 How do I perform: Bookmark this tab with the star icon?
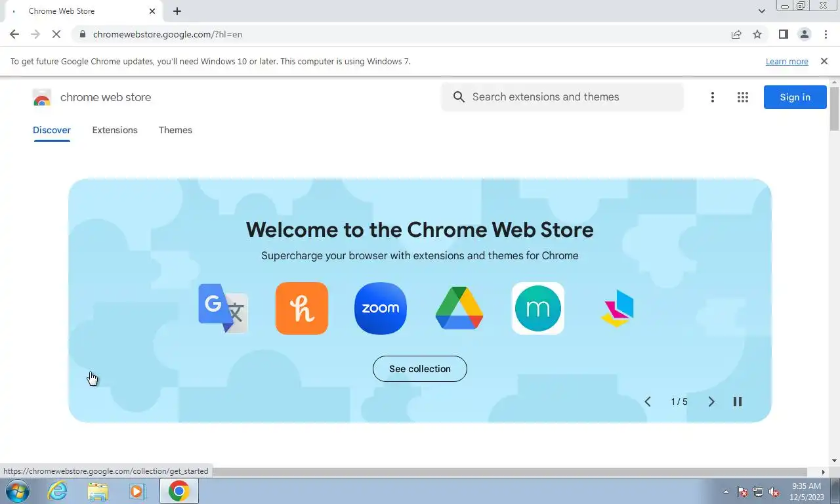coord(757,34)
